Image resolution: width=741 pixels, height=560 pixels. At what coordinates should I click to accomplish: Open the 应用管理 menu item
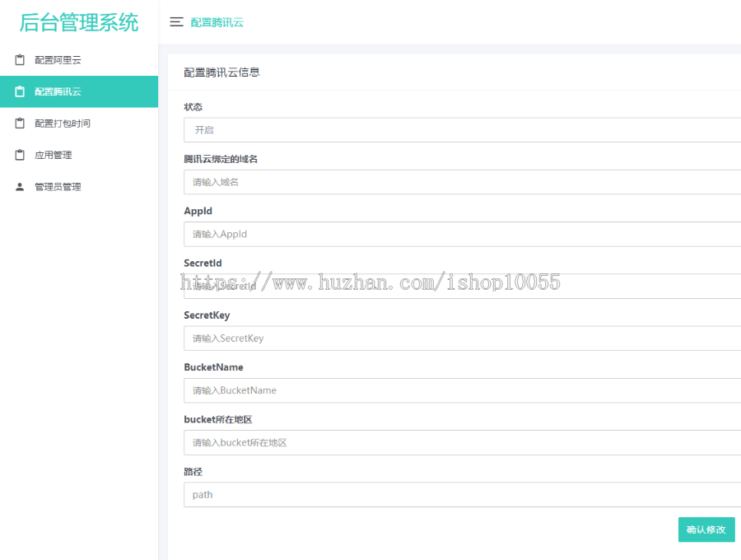53,155
